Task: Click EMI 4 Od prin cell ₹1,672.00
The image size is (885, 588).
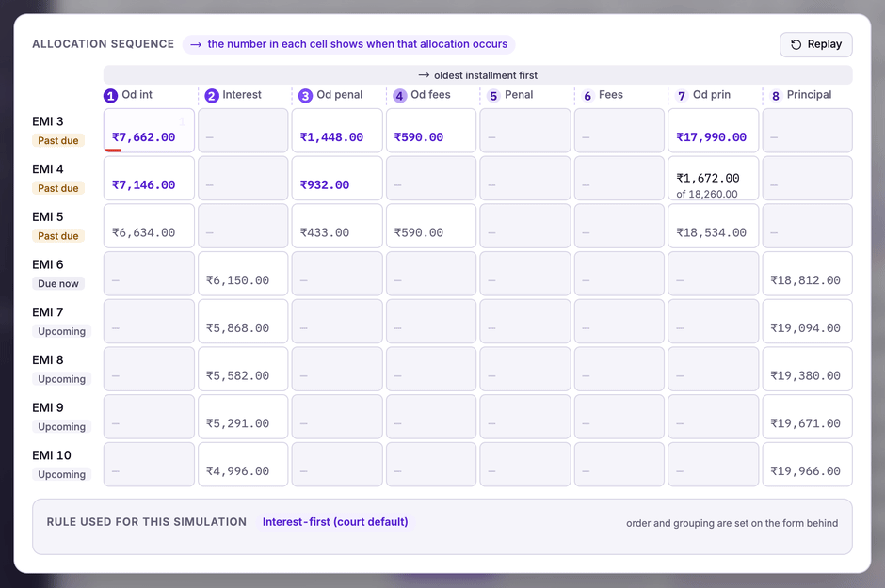Action: tap(714, 178)
